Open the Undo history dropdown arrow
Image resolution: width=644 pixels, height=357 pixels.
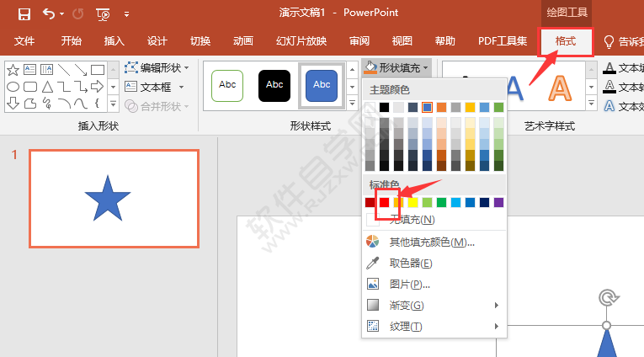pos(62,14)
